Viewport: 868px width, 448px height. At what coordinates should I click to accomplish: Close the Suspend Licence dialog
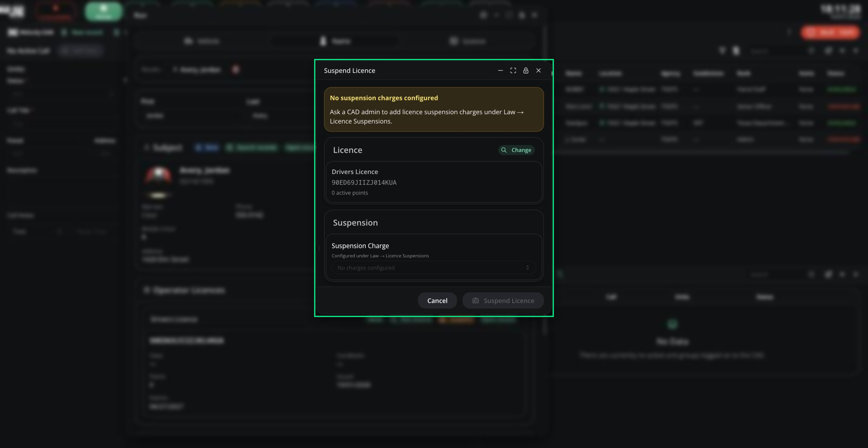(x=538, y=71)
